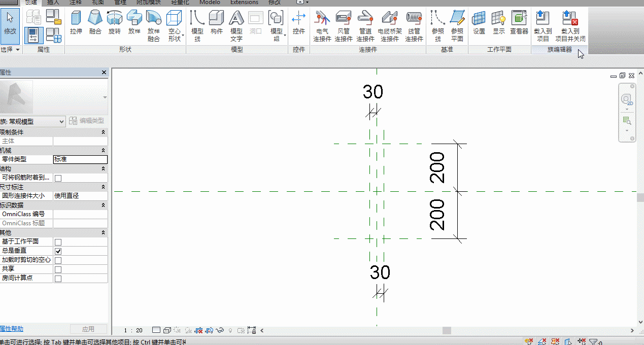Enable the 共享 checkbox
The width and height of the screenshot is (644, 345).
pyautogui.click(x=58, y=269)
